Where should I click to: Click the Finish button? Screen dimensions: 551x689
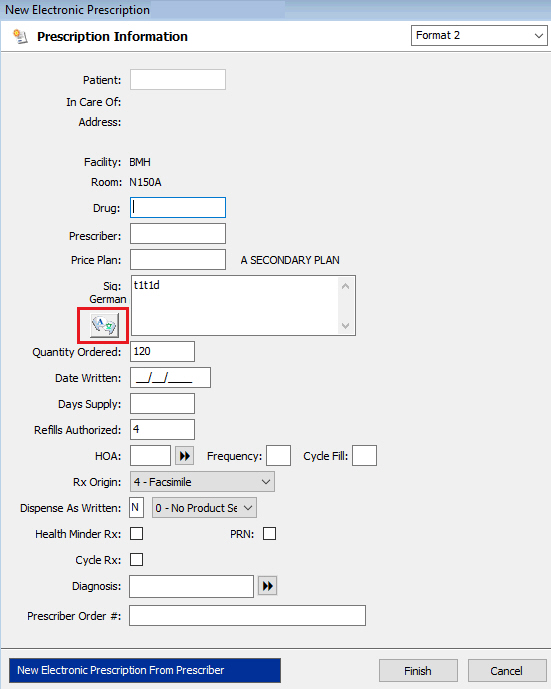click(x=418, y=671)
